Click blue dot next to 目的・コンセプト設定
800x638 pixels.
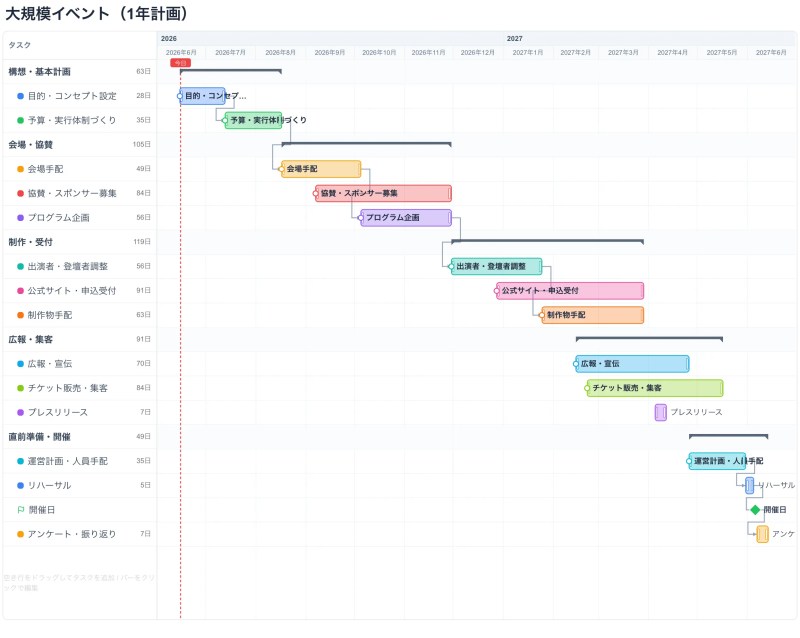(20, 96)
